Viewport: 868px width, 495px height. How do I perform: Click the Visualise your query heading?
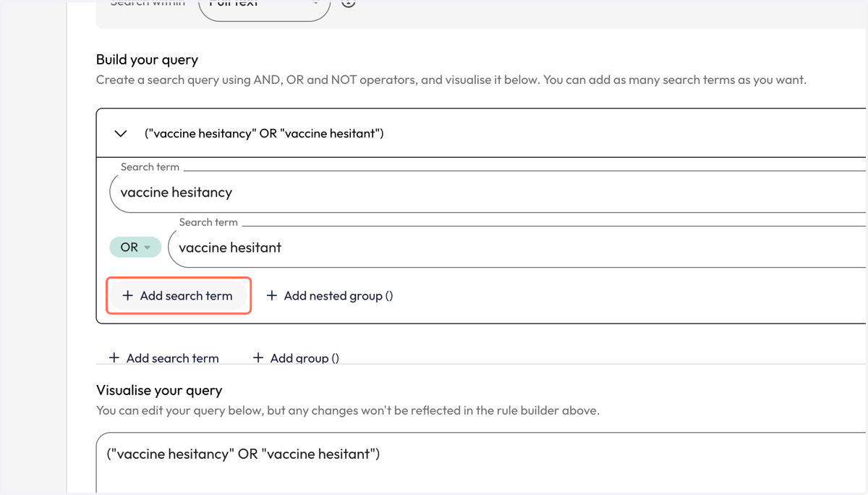click(x=159, y=391)
